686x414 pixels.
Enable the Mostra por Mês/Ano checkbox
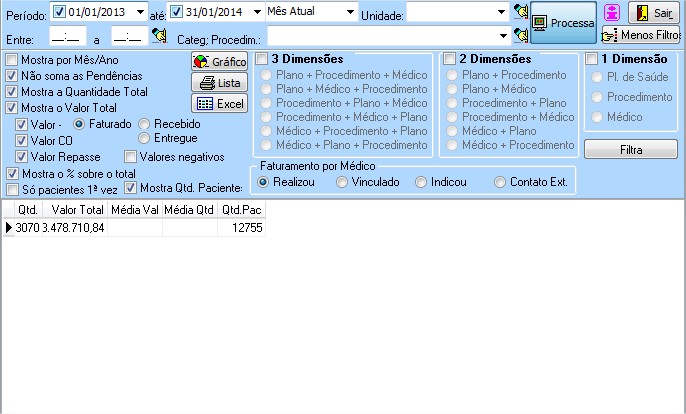[13, 61]
